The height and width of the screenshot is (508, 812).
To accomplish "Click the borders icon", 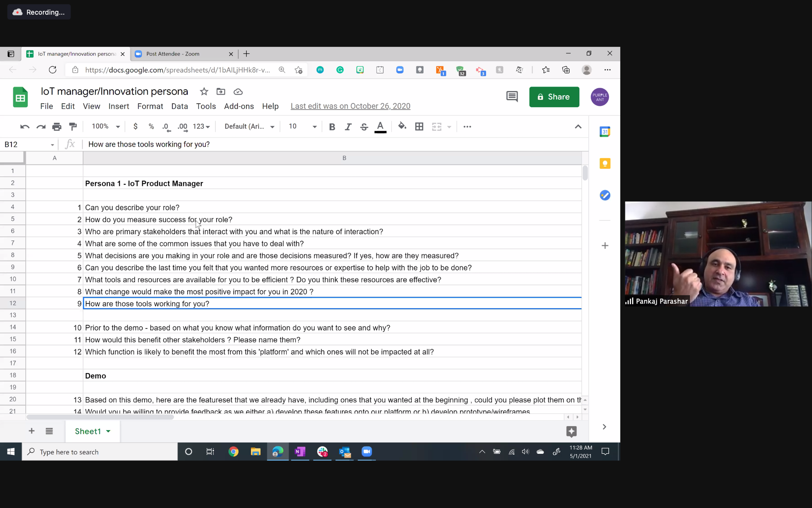I will point(419,127).
